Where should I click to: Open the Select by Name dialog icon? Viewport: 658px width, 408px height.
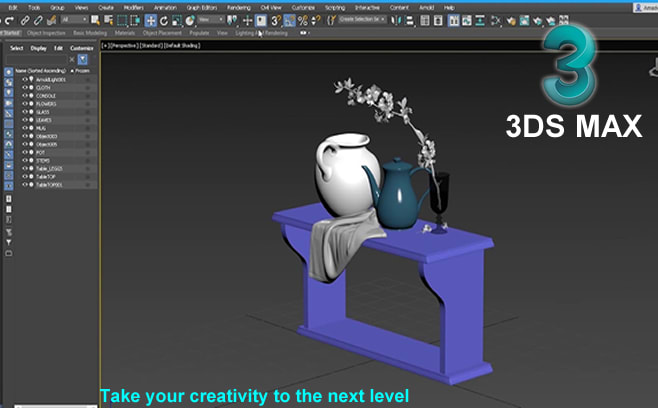click(x=109, y=20)
